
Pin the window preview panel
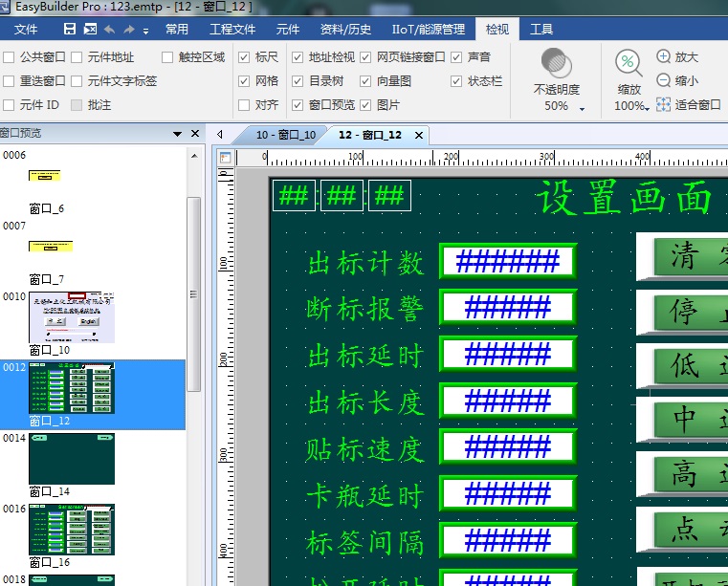[x=177, y=134]
